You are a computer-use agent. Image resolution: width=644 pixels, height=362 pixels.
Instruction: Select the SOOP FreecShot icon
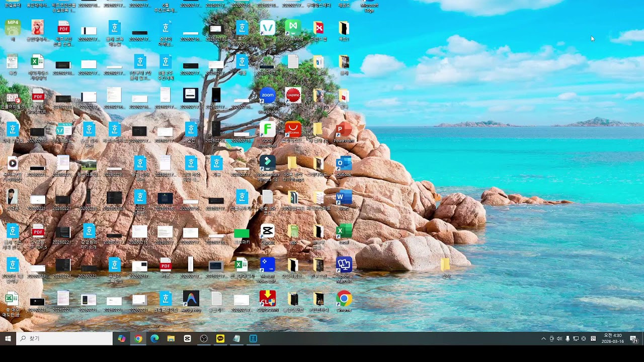coord(268,134)
